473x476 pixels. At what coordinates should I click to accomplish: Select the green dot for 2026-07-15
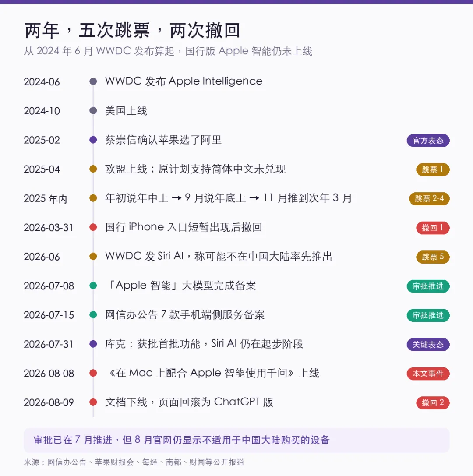[93, 314]
